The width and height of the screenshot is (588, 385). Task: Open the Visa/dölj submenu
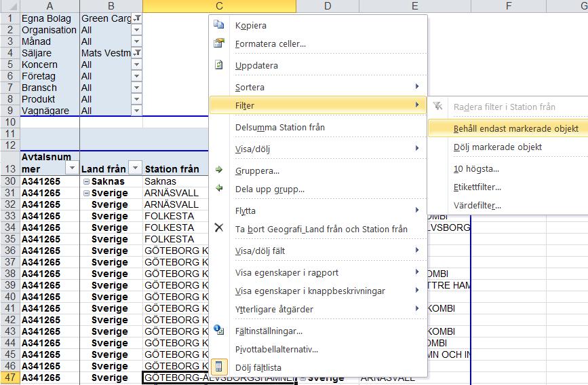click(x=318, y=149)
